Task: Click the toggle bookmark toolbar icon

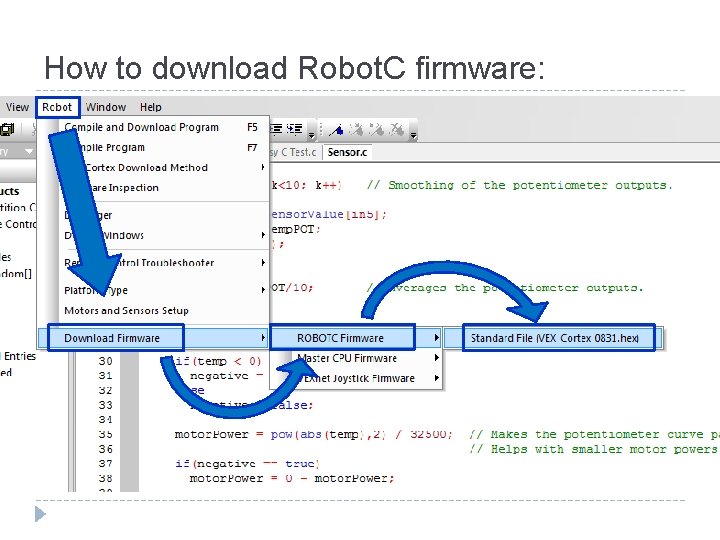Action: [x=337, y=130]
